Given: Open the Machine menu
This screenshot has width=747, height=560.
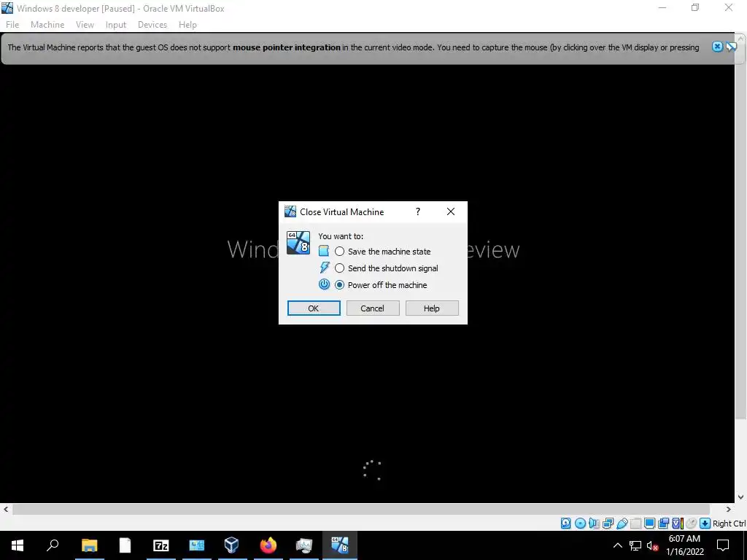Looking at the screenshot, I should [47, 25].
